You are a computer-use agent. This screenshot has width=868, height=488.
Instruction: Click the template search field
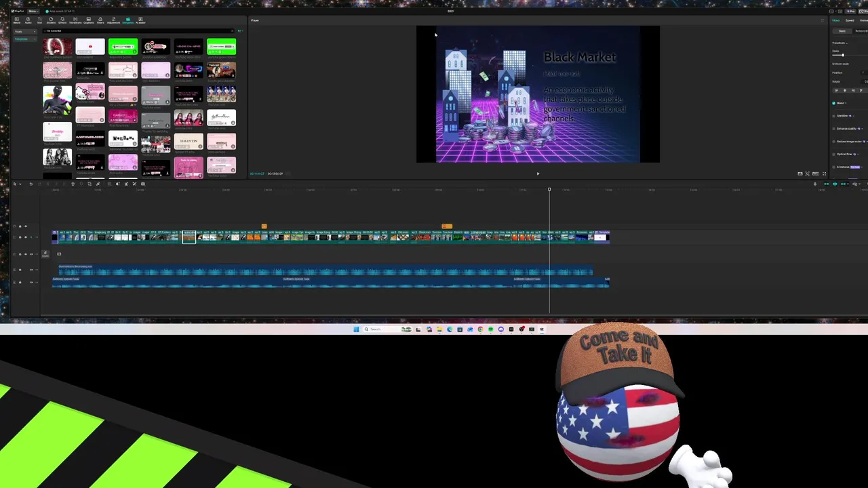pos(137,31)
